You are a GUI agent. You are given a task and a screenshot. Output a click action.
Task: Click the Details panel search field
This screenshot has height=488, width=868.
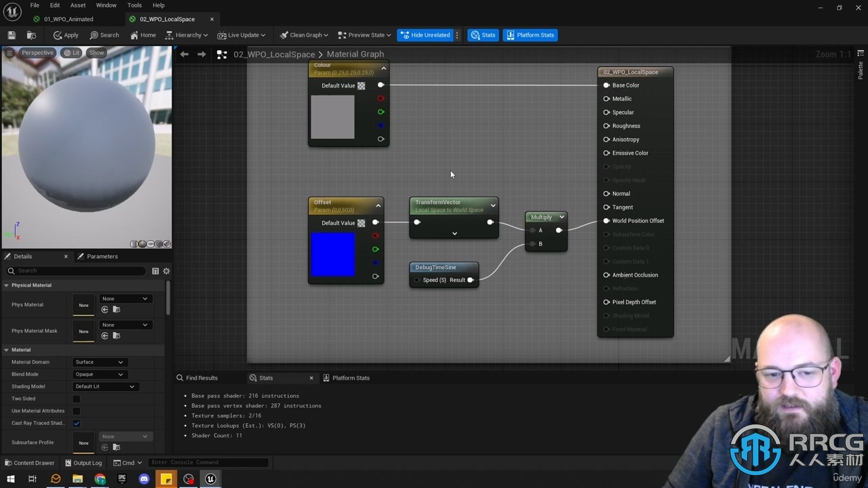tap(75, 270)
